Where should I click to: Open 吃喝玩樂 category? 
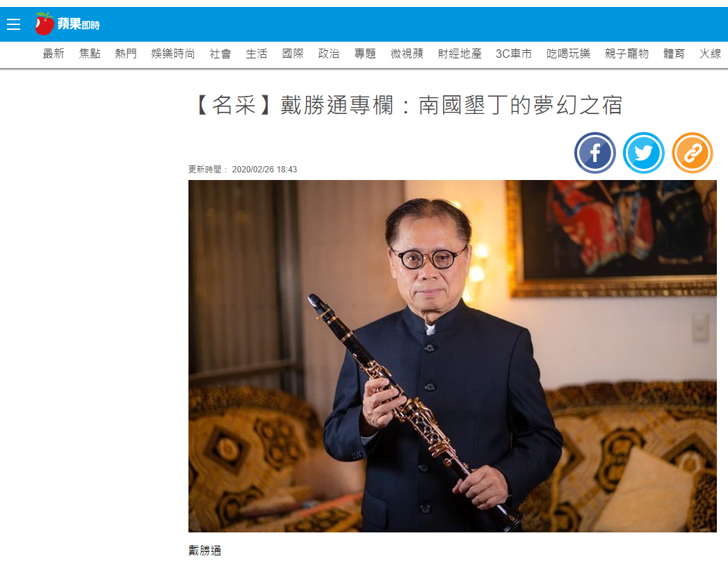click(568, 54)
